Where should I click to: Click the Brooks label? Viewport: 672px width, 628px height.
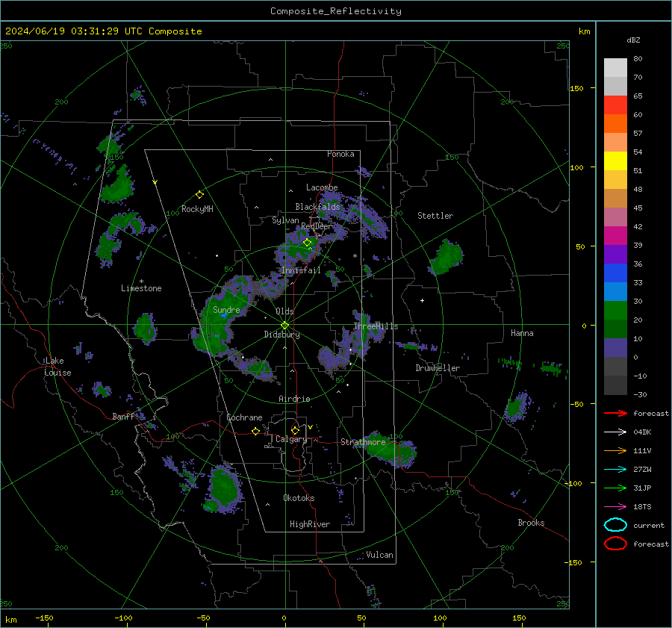pos(531,523)
